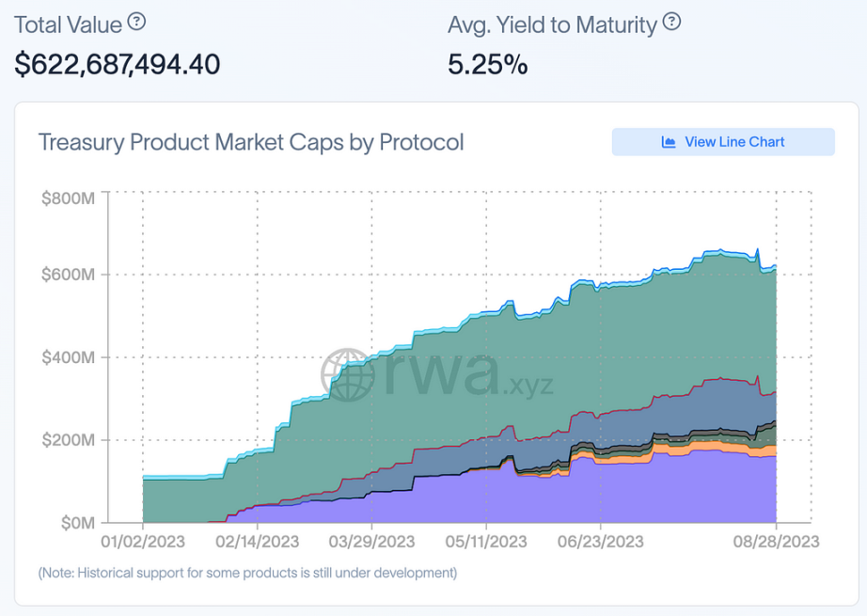Pick the 06/23/2023 date label

tap(601, 542)
